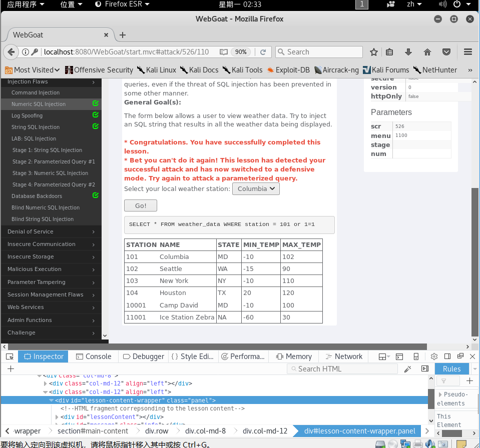This screenshot has width=480, height=448.
Task: Open the downloads arrow icon
Action: pos(408,52)
